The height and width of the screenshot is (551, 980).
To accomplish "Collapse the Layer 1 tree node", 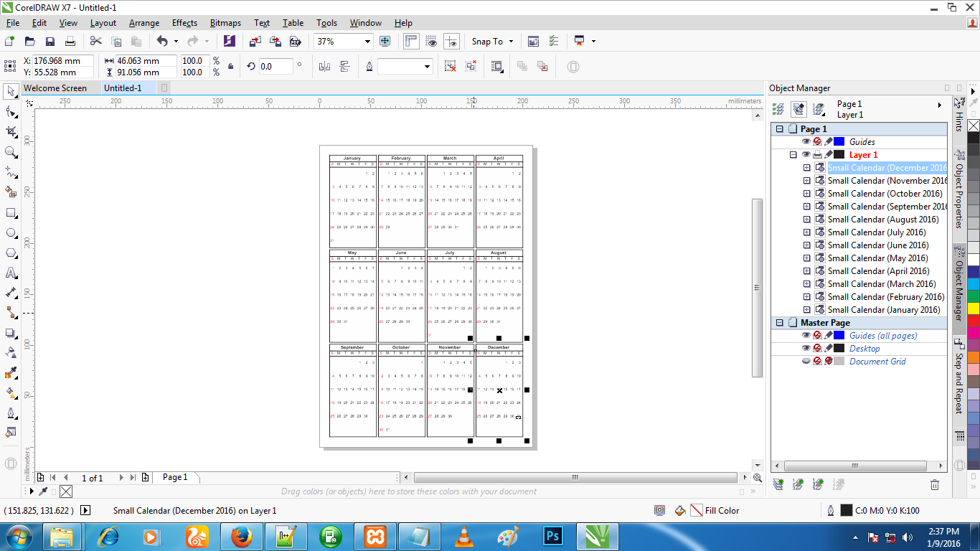I will (x=793, y=155).
